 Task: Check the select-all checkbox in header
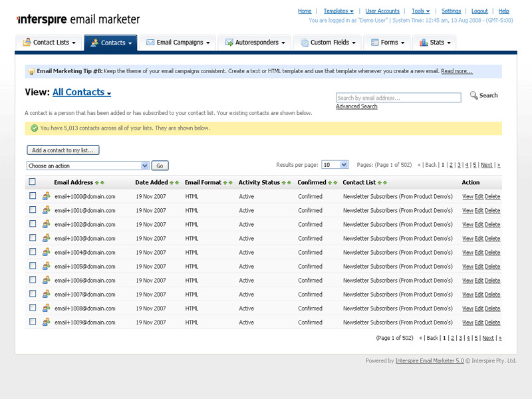32,182
